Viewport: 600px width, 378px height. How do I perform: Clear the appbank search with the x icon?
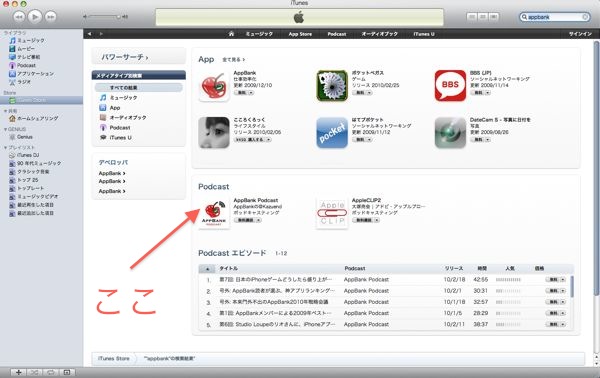click(585, 17)
